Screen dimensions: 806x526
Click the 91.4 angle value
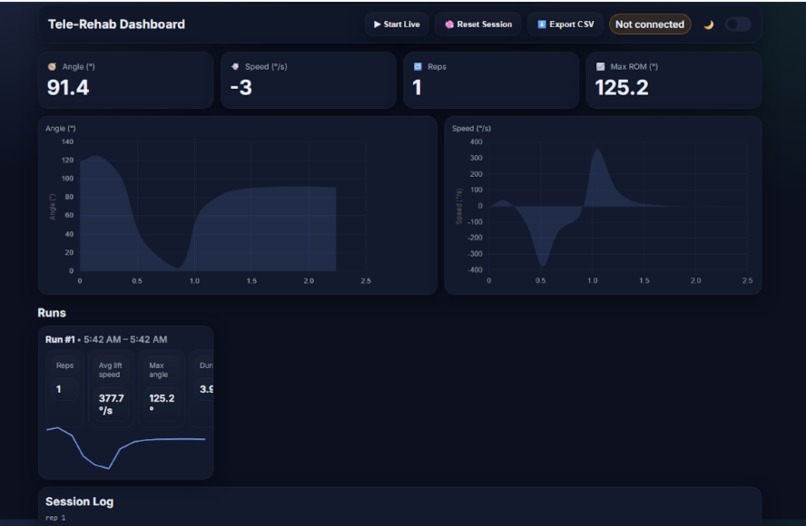tap(68, 87)
